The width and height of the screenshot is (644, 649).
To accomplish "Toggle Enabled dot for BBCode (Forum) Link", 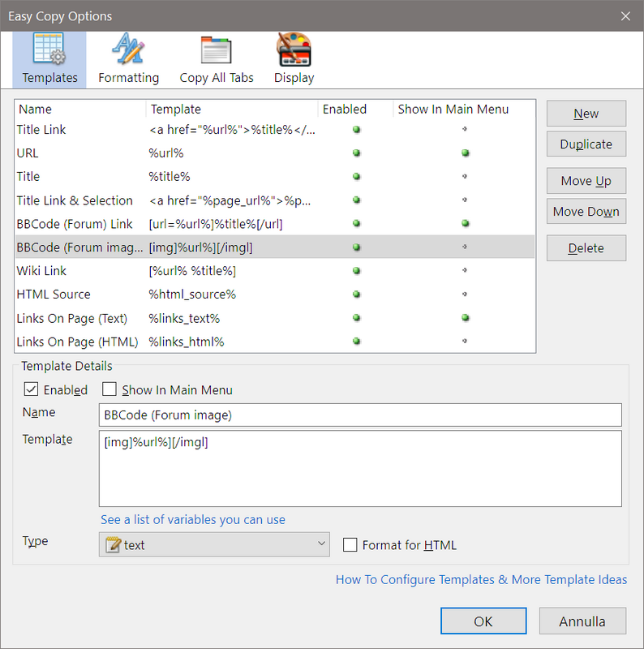I will pyautogui.click(x=356, y=224).
